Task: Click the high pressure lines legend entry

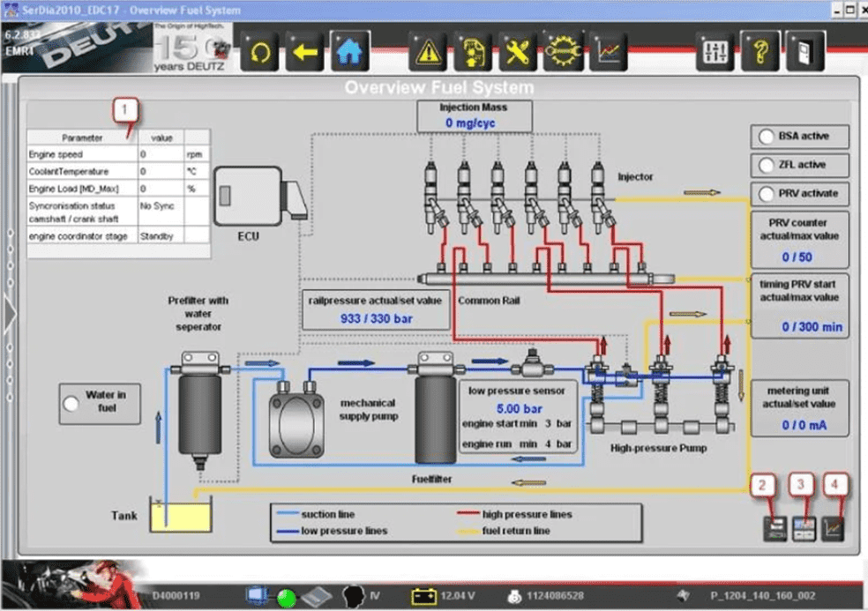Action: (x=514, y=514)
